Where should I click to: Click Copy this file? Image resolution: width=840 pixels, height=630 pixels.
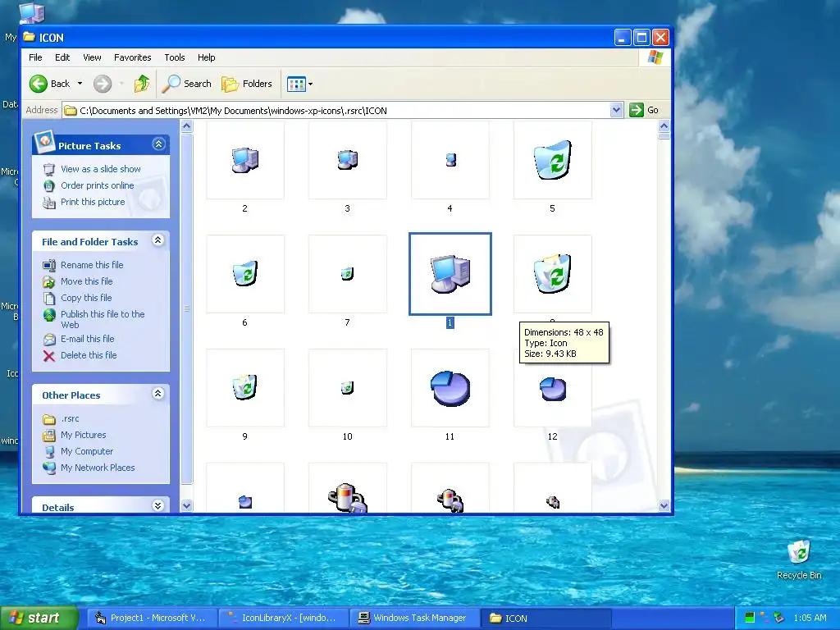(86, 298)
